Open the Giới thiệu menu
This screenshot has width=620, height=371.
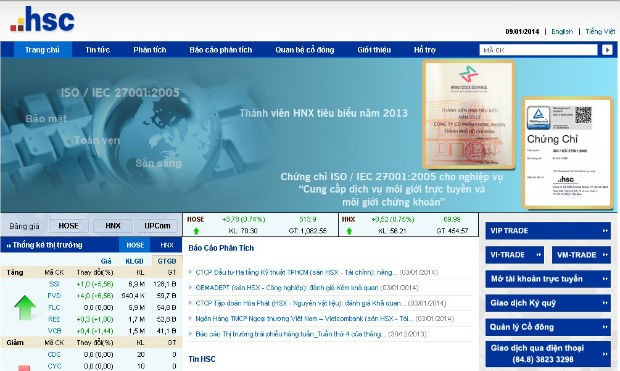374,50
